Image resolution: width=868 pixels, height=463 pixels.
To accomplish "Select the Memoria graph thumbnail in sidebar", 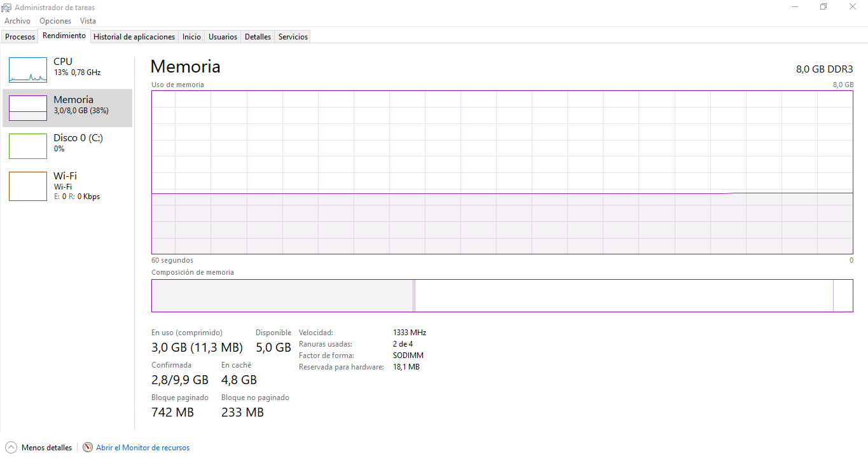I will pyautogui.click(x=28, y=108).
